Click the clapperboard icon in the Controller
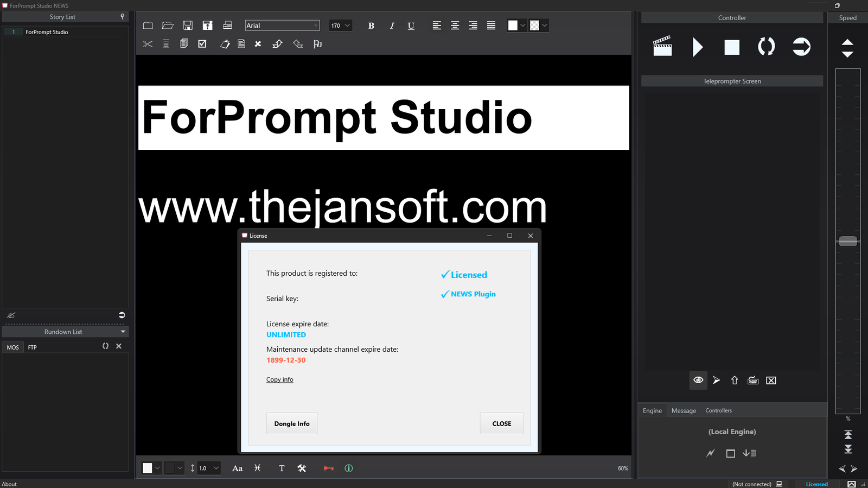Image resolution: width=868 pixels, height=488 pixels. tap(662, 47)
